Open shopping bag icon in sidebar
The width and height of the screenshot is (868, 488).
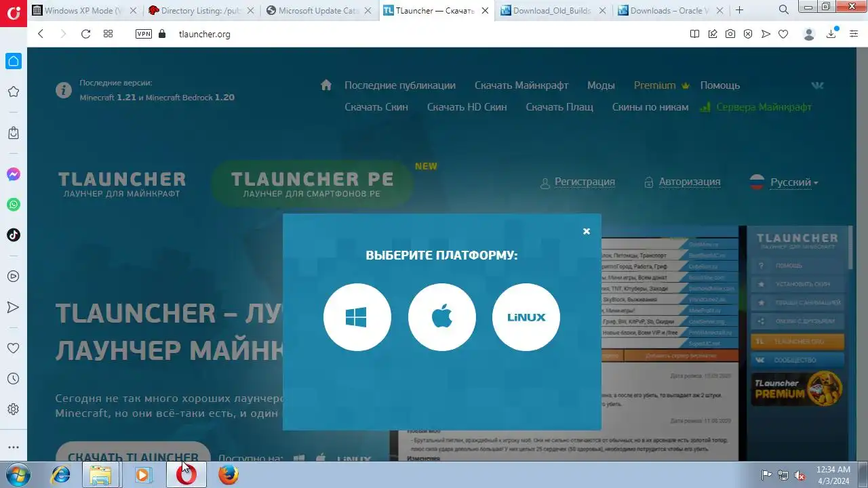pyautogui.click(x=14, y=133)
